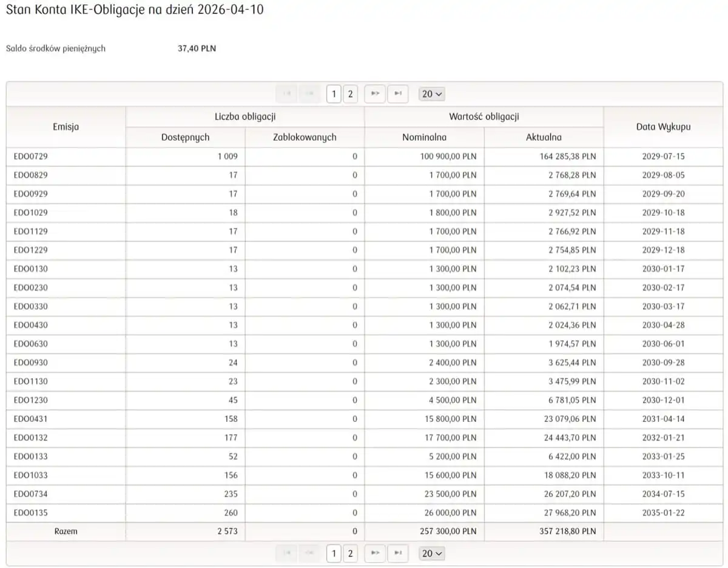This screenshot has width=728, height=568.
Task: Open page 2 from bottom paginator
Action: pyautogui.click(x=350, y=553)
